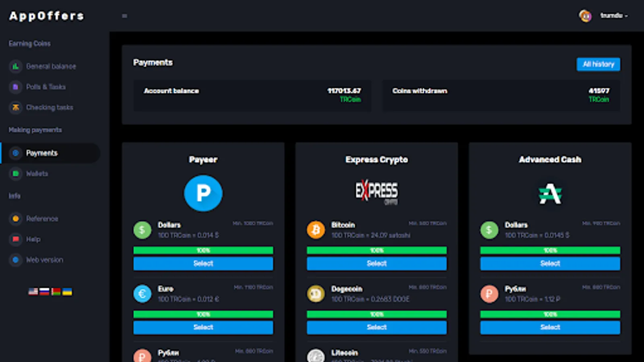Select Payeer Dollars payout
The height and width of the screenshot is (362, 644).
point(203,263)
